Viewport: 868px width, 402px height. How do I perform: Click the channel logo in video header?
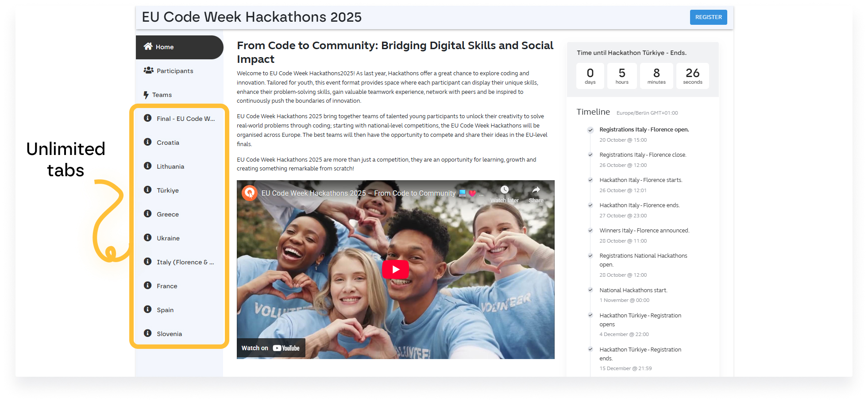click(x=250, y=193)
